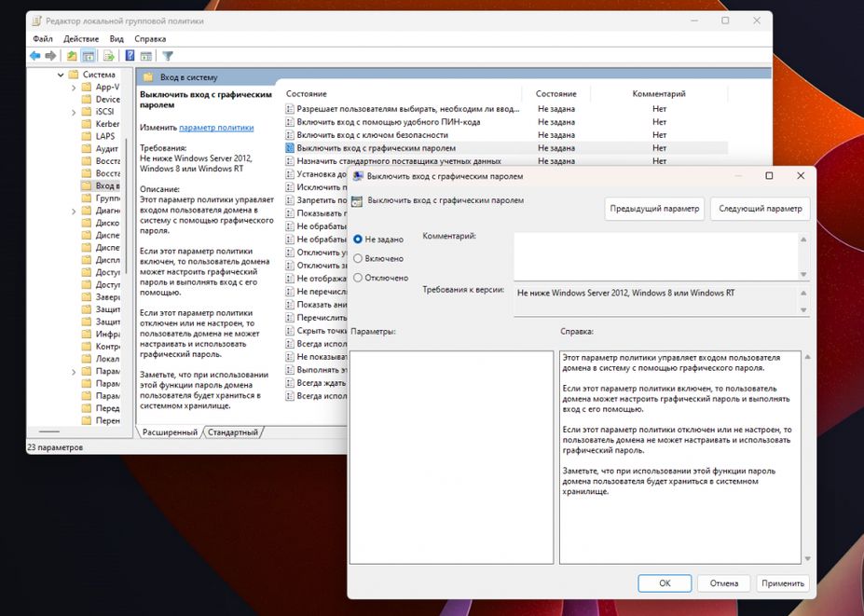This screenshot has height=616, width=864.
Task: Open the Файл menu
Action: 43,38
